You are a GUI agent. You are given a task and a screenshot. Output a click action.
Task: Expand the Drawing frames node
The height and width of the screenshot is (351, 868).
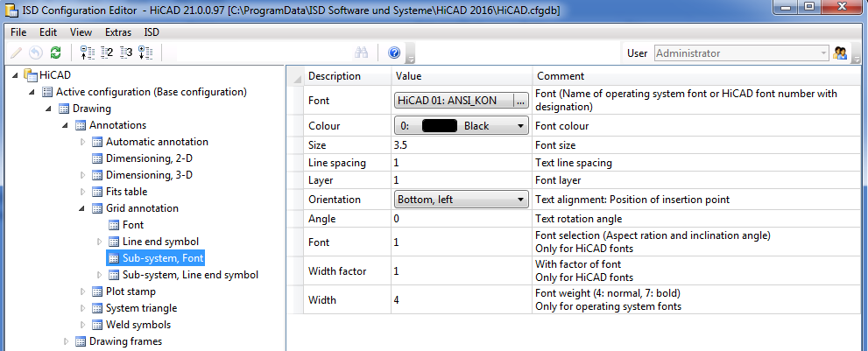(66, 341)
